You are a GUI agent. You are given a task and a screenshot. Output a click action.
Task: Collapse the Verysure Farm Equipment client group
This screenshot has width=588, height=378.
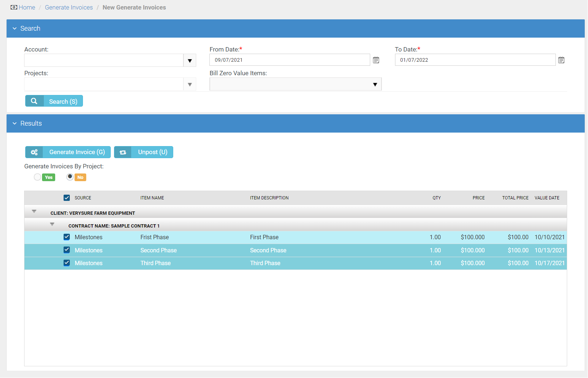tap(34, 211)
